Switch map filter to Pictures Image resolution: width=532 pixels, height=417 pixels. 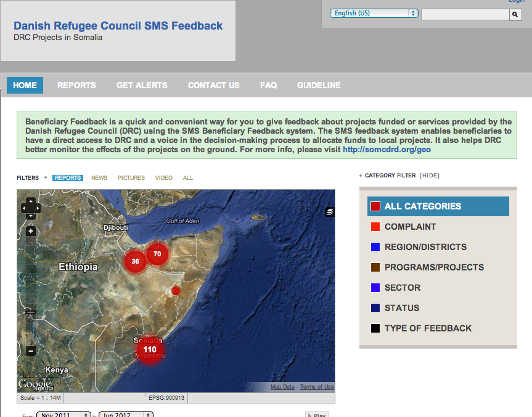tap(131, 178)
